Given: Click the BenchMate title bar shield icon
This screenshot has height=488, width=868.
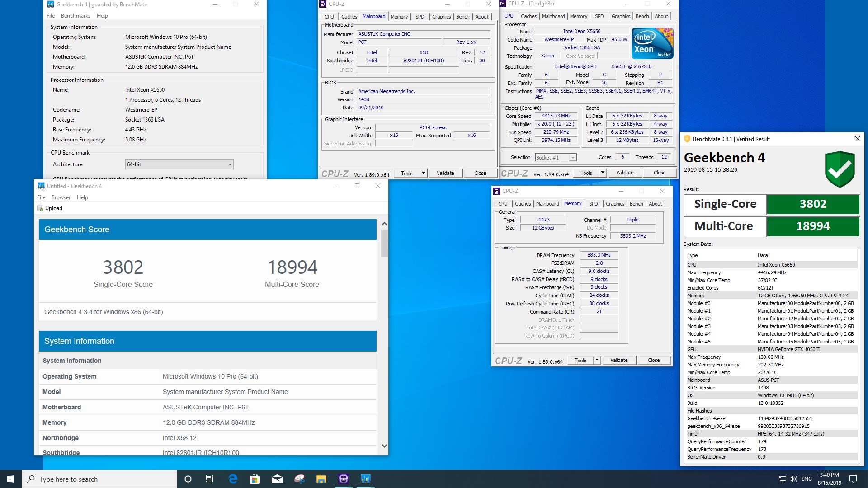Looking at the screenshot, I should [x=687, y=139].
